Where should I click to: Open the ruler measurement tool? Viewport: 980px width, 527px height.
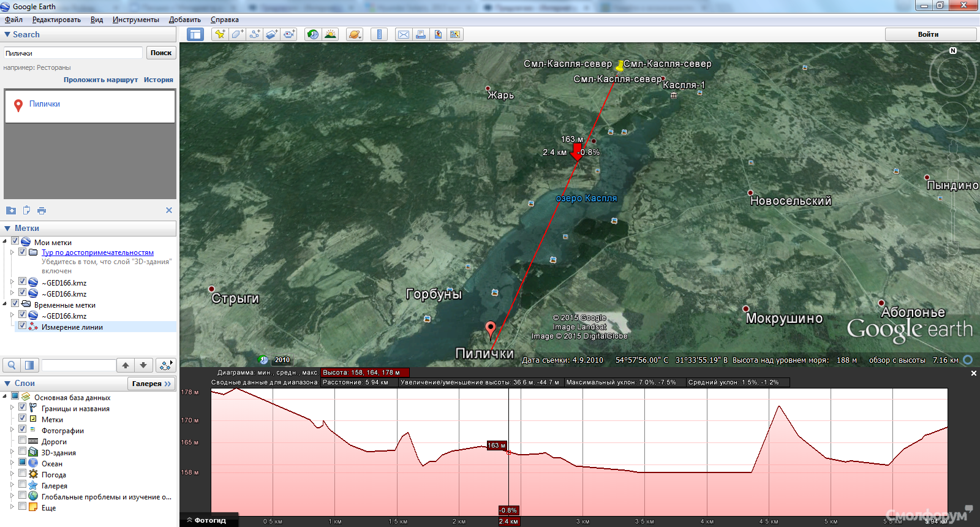click(x=379, y=34)
